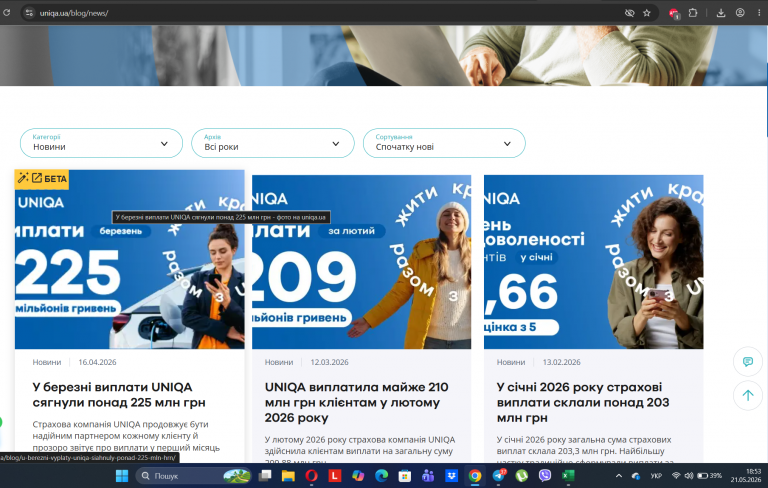The height and width of the screenshot is (488, 768).
Task: Open the red L app in taskbar
Action: coord(335,476)
